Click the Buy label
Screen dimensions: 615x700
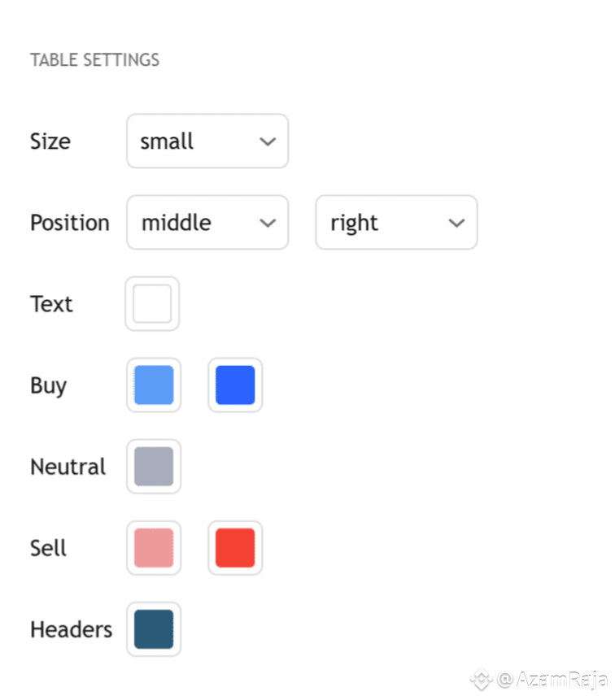pos(48,385)
